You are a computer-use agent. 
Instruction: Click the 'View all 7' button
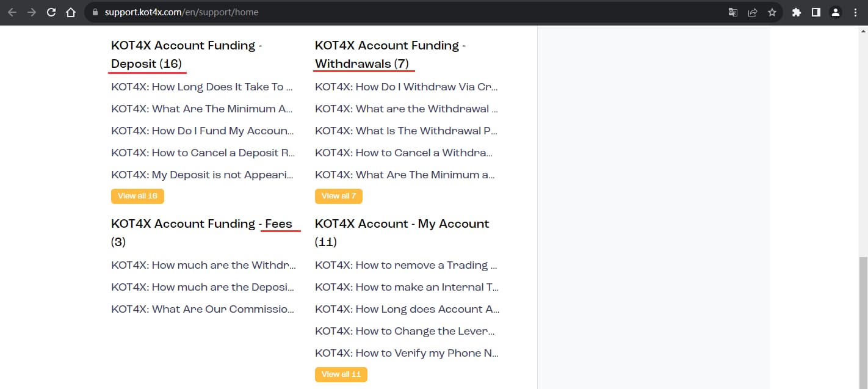[x=339, y=196]
